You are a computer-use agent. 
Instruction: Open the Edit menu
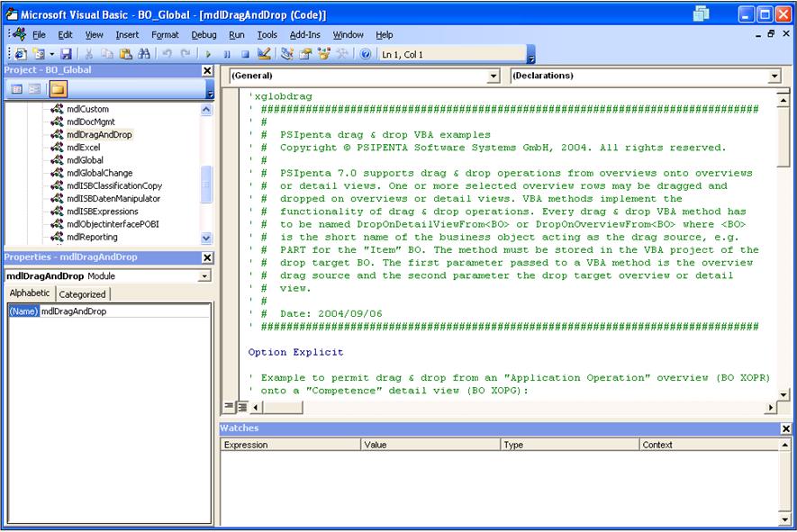tap(65, 34)
